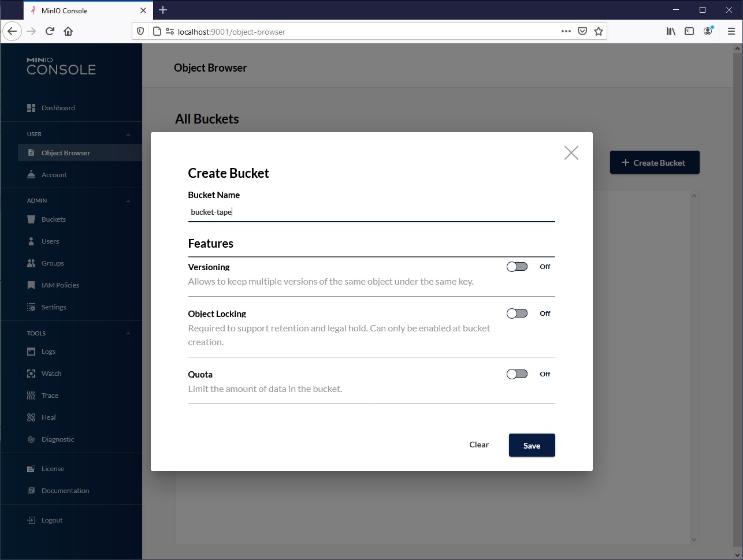This screenshot has width=743, height=560.
Task: Open the Trace menu item label
Action: click(x=50, y=395)
